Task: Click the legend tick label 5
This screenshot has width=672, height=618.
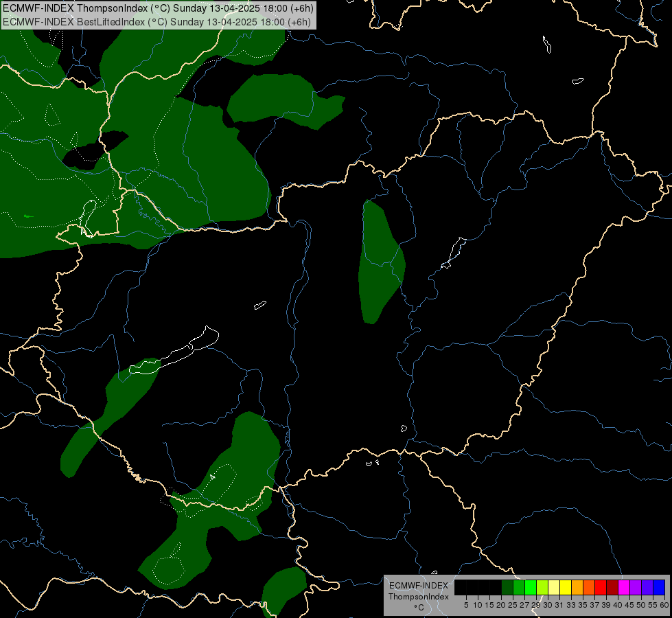Action: (x=466, y=605)
